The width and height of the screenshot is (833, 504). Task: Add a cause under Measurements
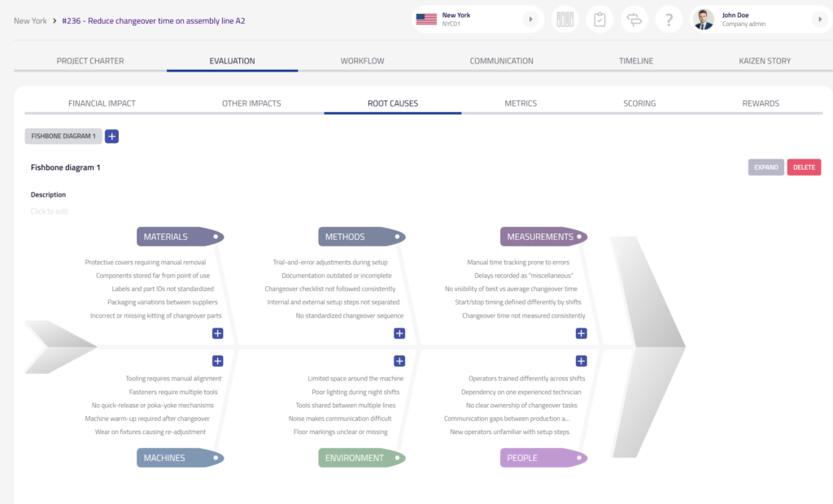[581, 333]
